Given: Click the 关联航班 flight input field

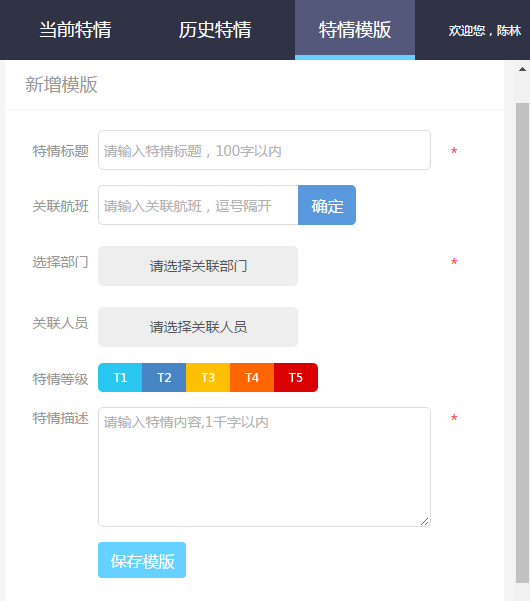Looking at the screenshot, I should point(198,205).
